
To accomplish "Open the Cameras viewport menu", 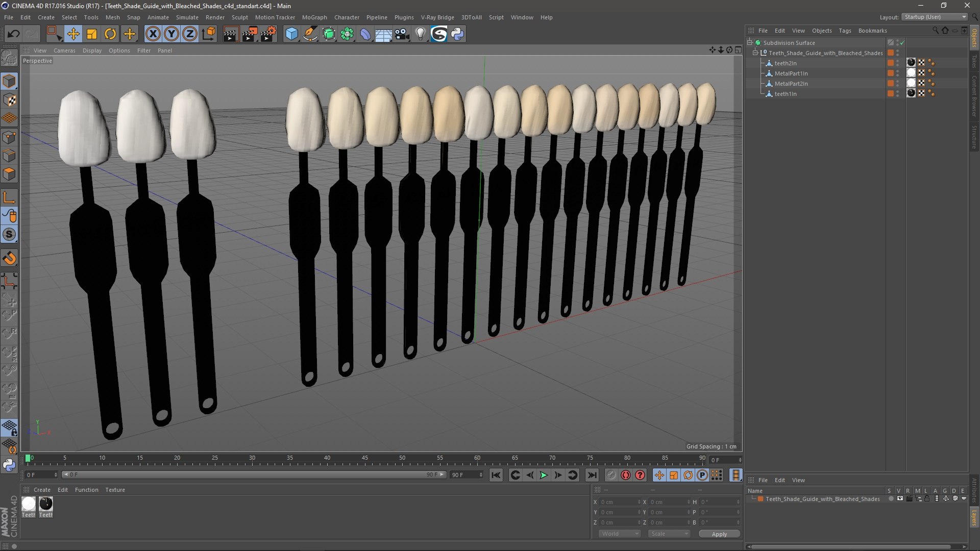I will pos(64,51).
